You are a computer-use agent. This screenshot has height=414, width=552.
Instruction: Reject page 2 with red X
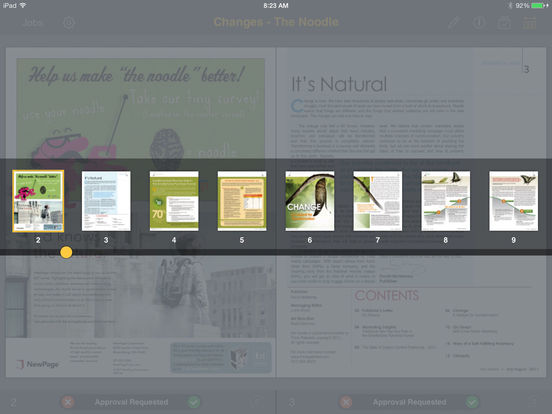tap(68, 402)
